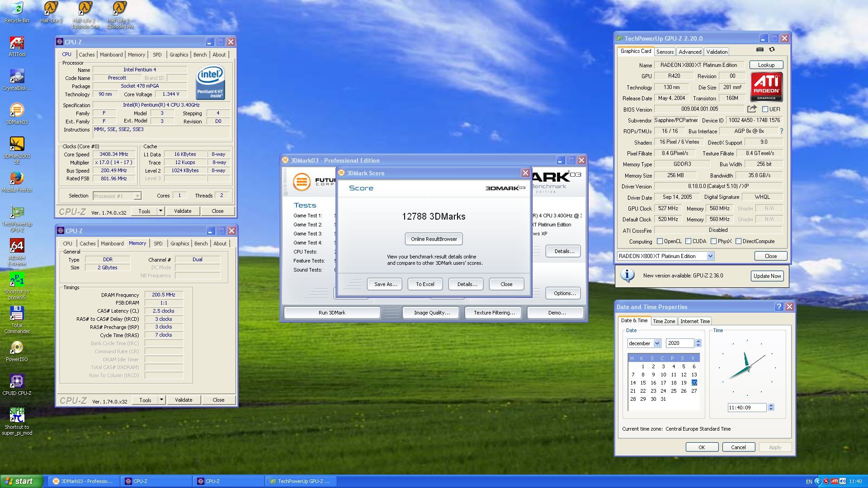Click the time input field showing 11:40:09

(x=747, y=408)
